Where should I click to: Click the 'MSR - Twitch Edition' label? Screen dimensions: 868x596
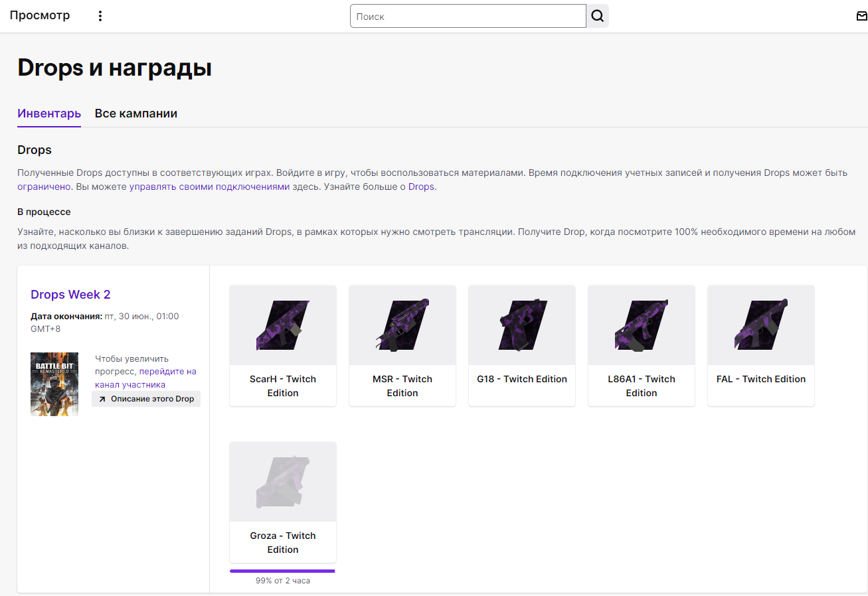click(x=402, y=386)
